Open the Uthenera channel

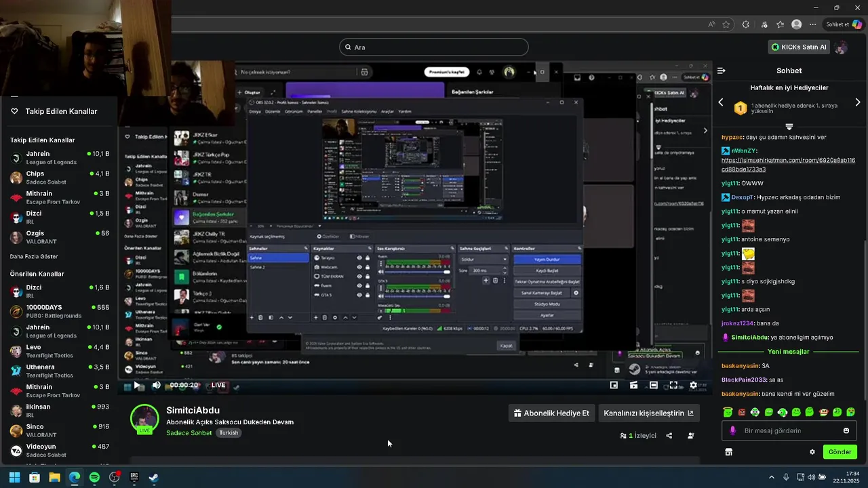pyautogui.click(x=60, y=371)
